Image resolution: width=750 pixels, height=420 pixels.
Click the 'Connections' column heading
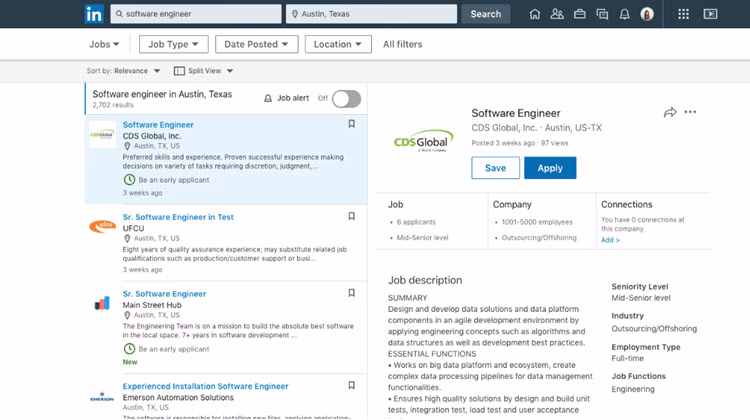click(x=627, y=205)
